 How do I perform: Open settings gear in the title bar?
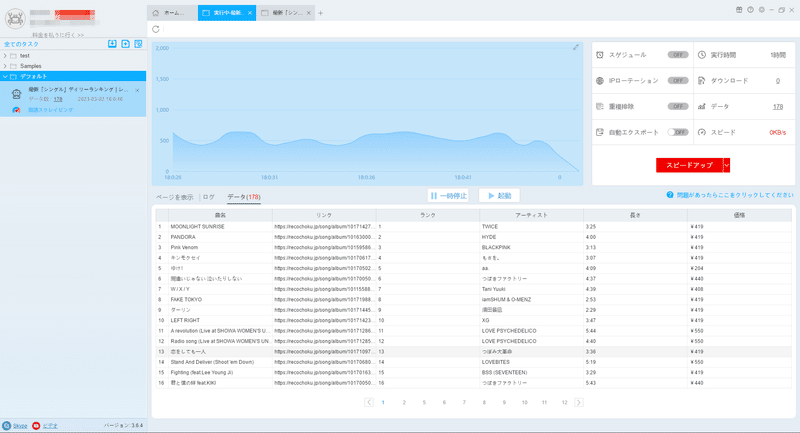[762, 10]
